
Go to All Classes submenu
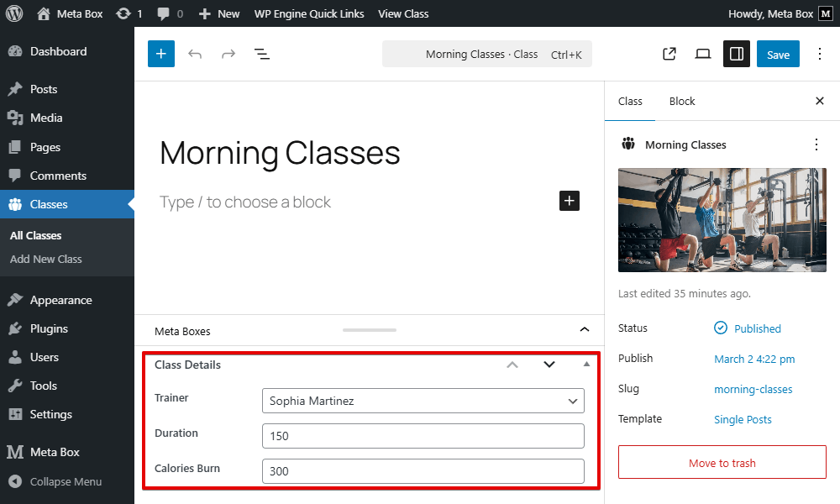coord(36,236)
